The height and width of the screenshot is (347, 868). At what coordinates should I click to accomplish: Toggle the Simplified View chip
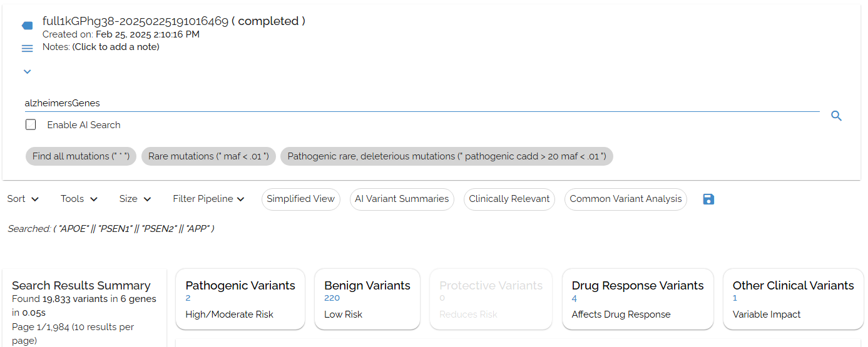click(x=300, y=199)
